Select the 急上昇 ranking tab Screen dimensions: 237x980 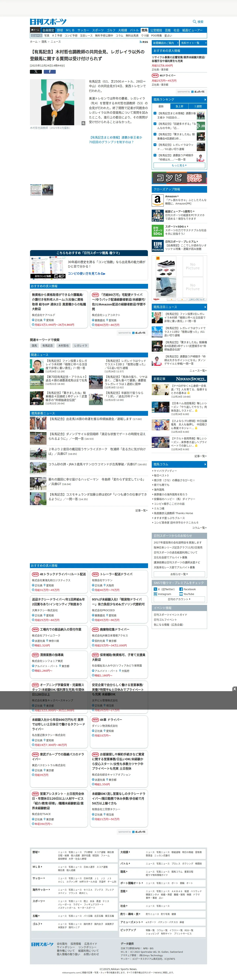click(179, 106)
